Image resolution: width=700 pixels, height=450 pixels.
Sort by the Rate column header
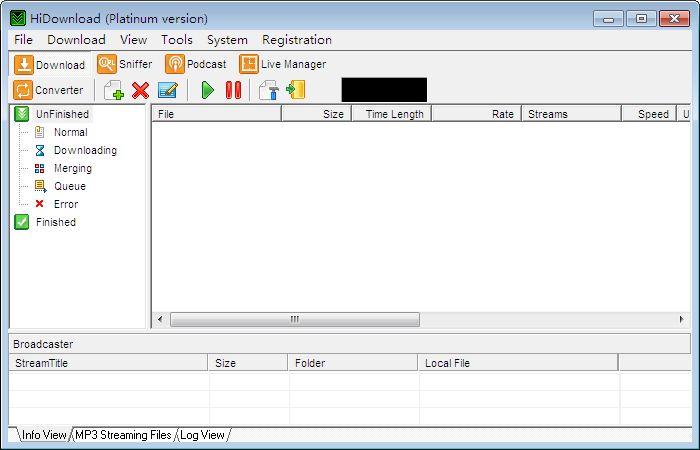[476, 114]
